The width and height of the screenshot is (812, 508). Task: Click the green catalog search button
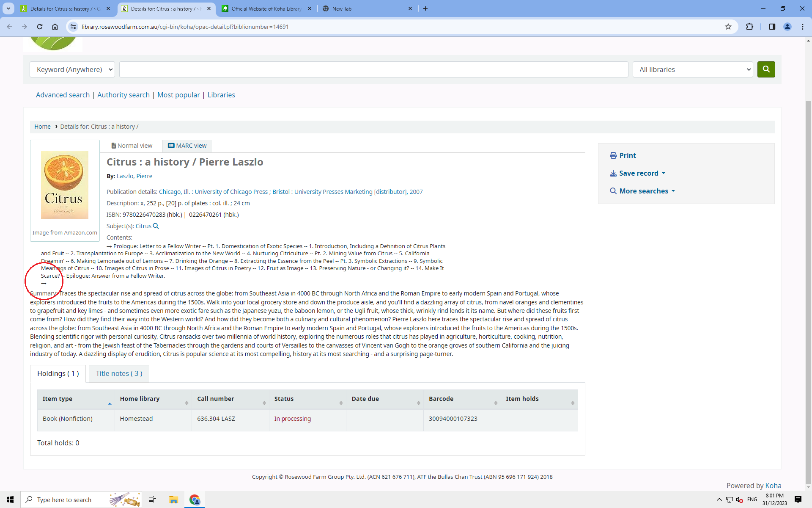pos(766,69)
